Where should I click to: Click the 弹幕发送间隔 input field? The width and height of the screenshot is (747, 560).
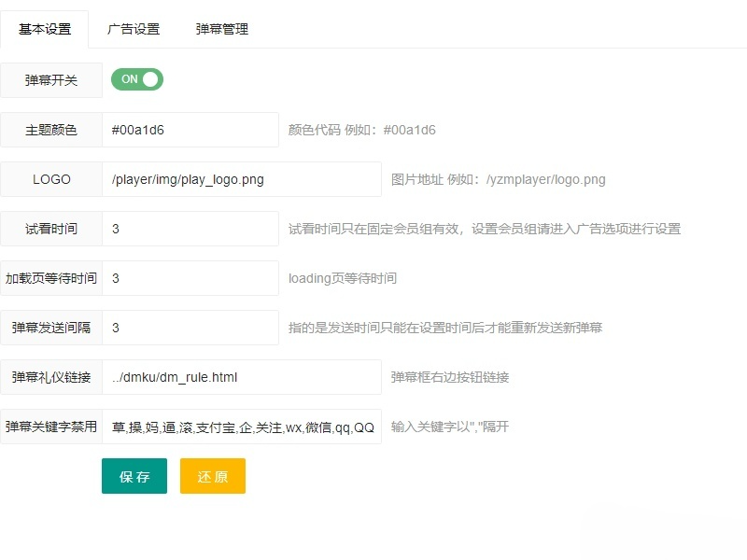tap(190, 328)
